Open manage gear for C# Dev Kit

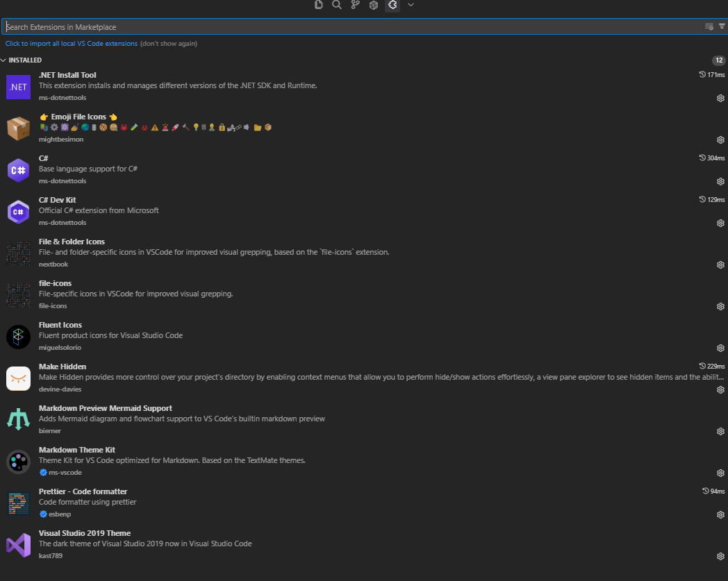click(x=720, y=224)
